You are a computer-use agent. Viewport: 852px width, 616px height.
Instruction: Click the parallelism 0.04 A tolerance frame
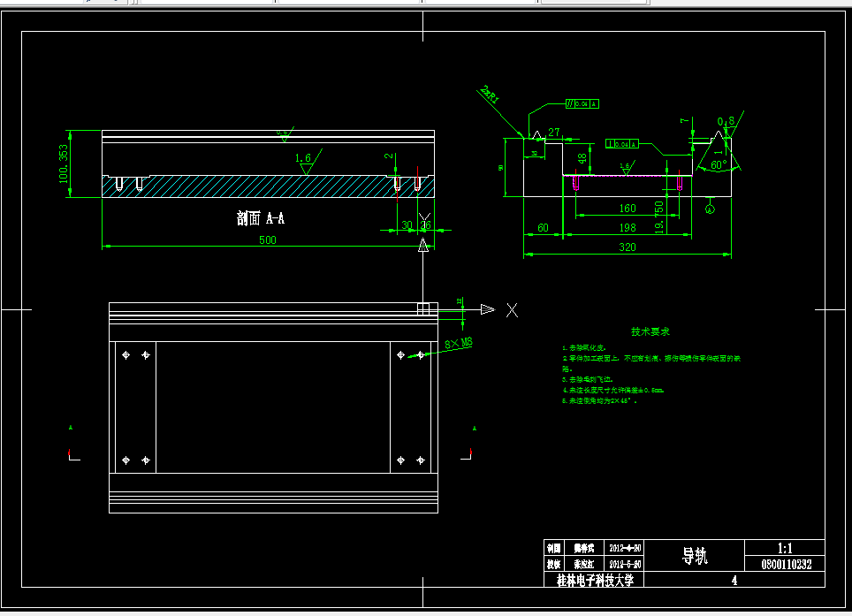point(582,103)
